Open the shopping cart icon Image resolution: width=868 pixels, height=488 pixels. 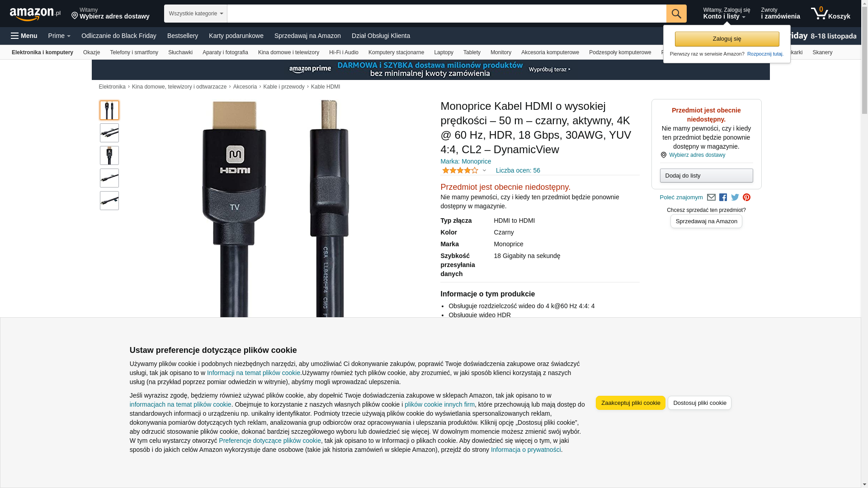coord(830,14)
